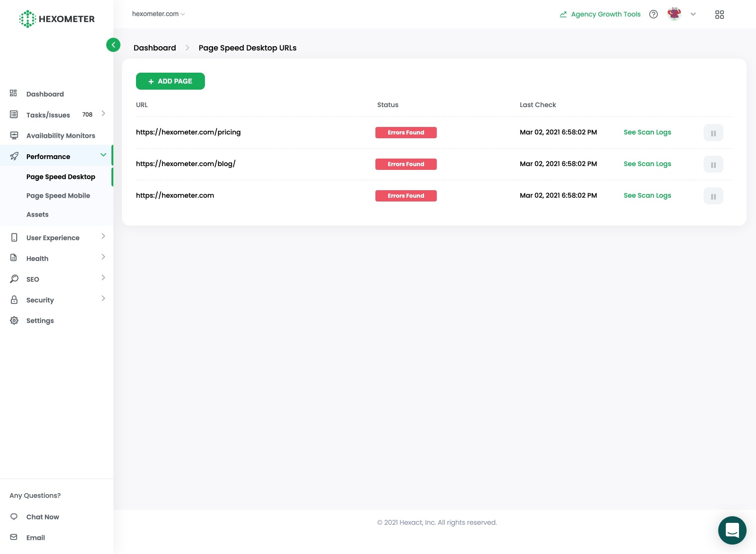Click the https://hexometer.com/blog/ URL
The image size is (756, 554).
(x=186, y=164)
